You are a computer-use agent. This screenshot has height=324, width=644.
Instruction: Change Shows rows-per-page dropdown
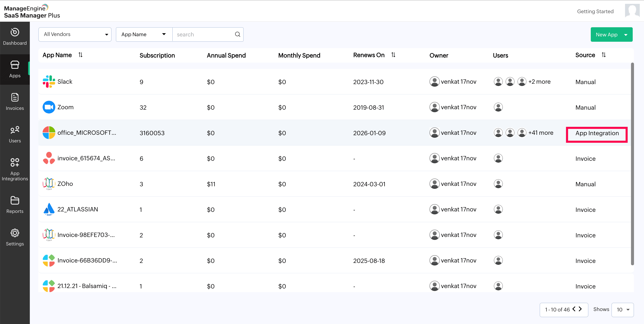(622, 310)
